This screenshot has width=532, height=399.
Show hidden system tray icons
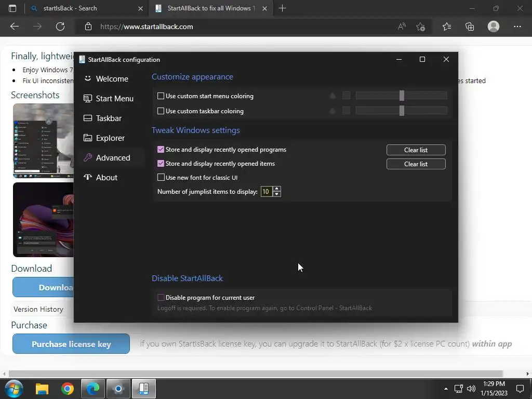coord(446,389)
